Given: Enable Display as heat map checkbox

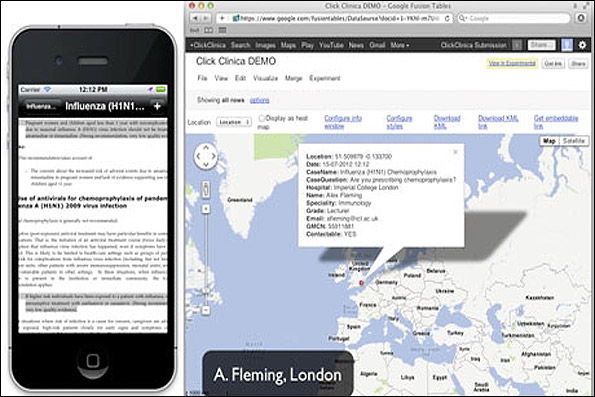Looking at the screenshot, I should [x=261, y=118].
